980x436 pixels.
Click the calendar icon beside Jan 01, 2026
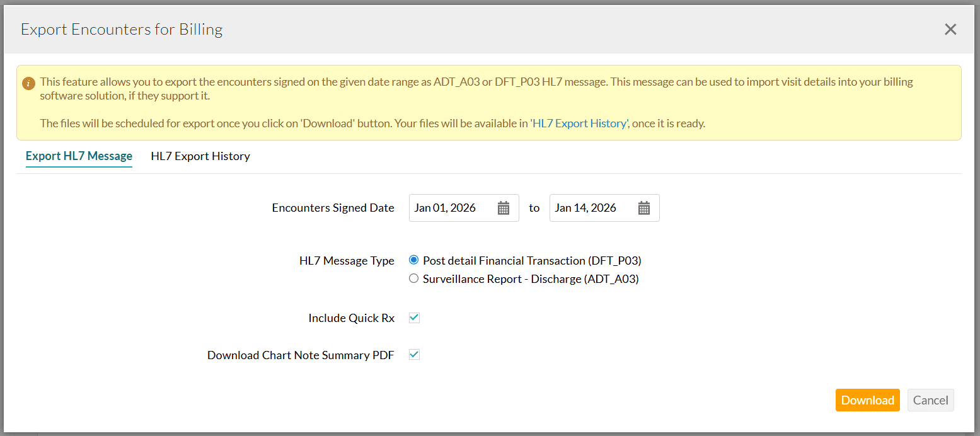(x=503, y=207)
